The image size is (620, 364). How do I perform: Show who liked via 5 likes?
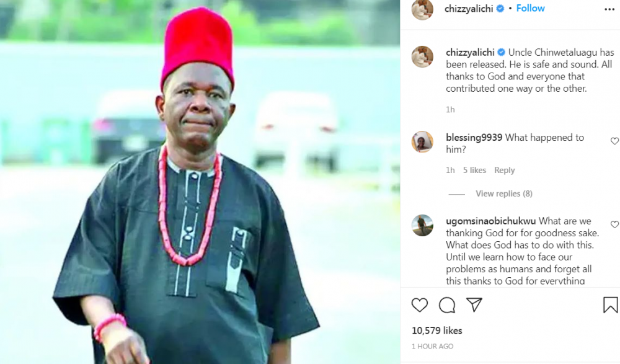tap(474, 170)
